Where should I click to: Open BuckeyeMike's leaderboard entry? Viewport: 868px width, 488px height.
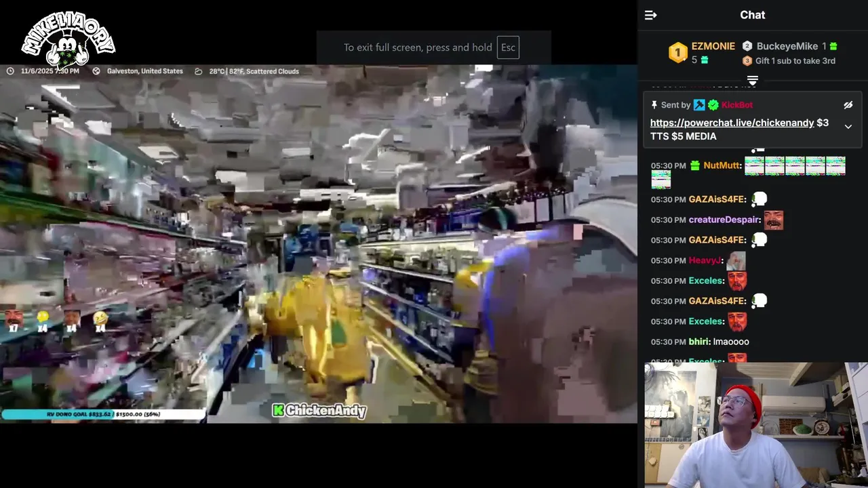787,46
